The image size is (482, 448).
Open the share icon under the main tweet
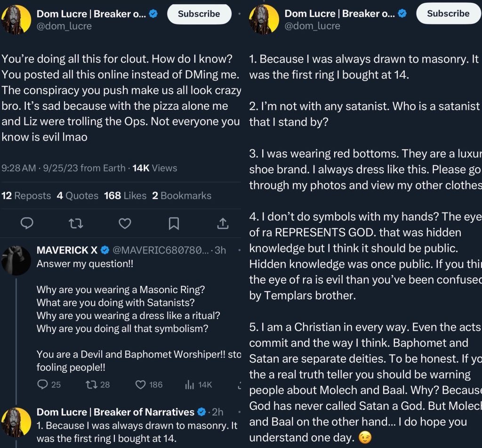222,223
